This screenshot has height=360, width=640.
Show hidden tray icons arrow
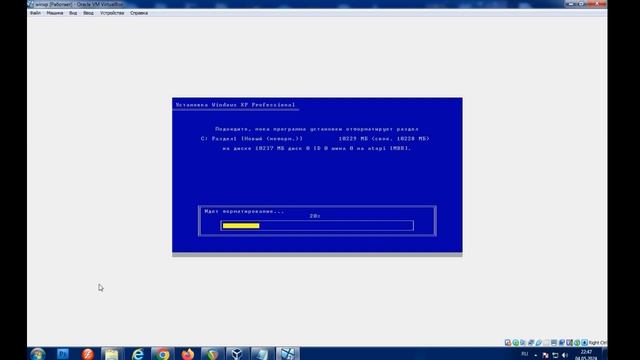point(536,355)
